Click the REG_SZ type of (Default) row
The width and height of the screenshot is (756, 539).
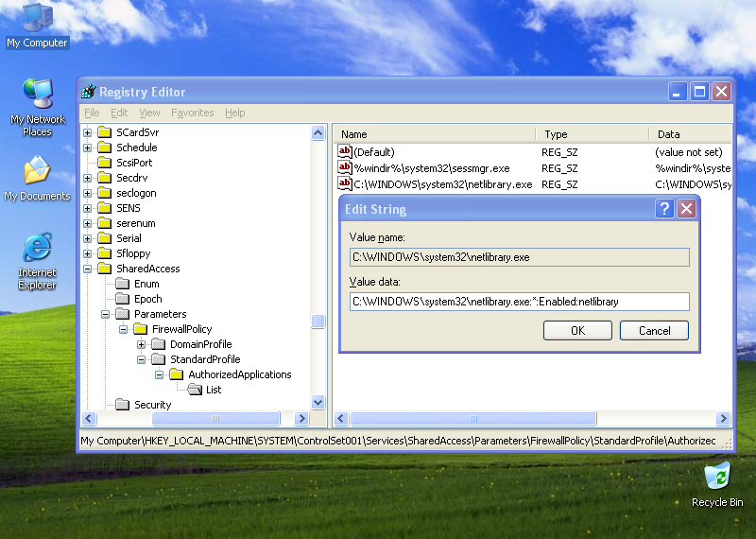pyautogui.click(x=559, y=152)
